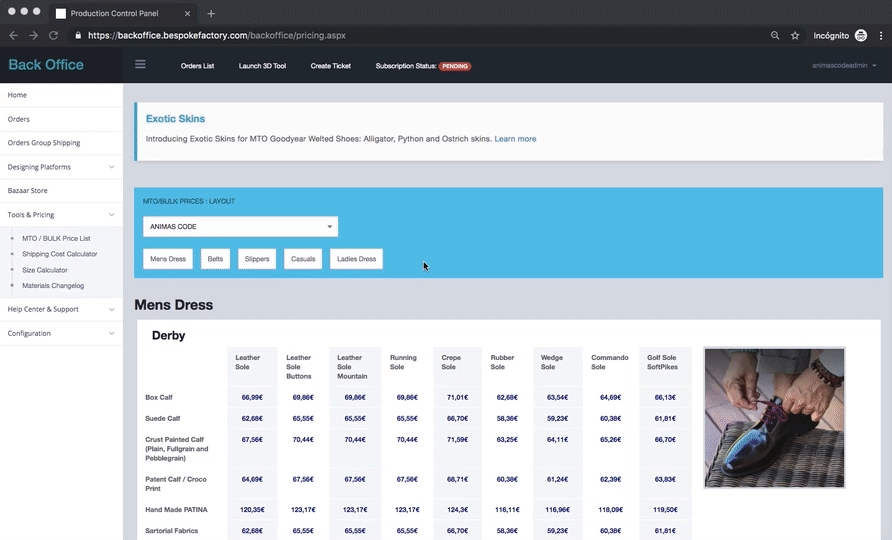Open the Incognito profile icon
The image size is (892, 540).
pyautogui.click(x=860, y=35)
